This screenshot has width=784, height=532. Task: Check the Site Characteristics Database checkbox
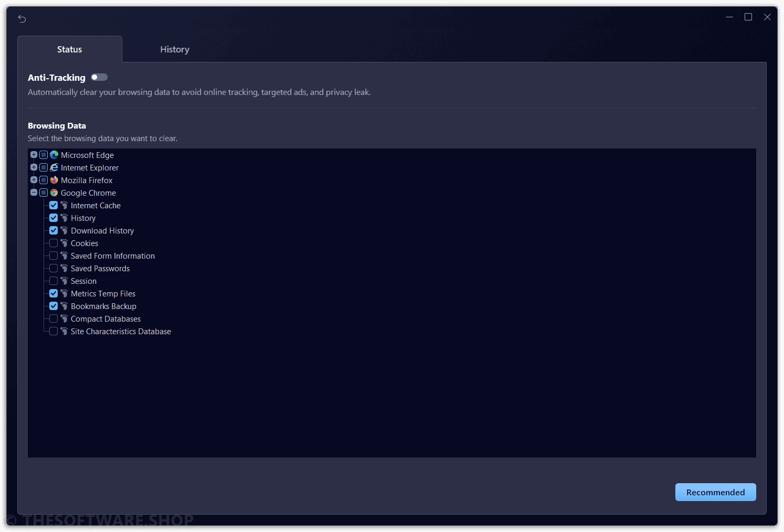[54, 331]
